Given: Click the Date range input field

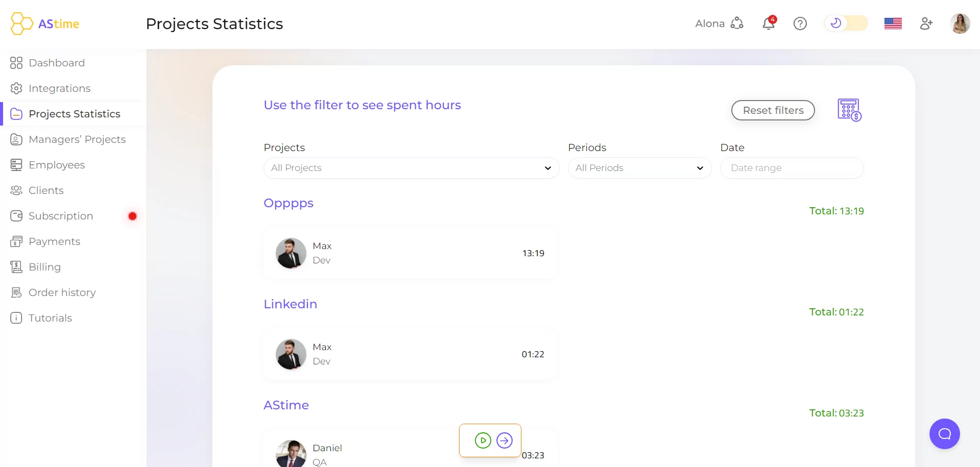Looking at the screenshot, I should (x=792, y=168).
